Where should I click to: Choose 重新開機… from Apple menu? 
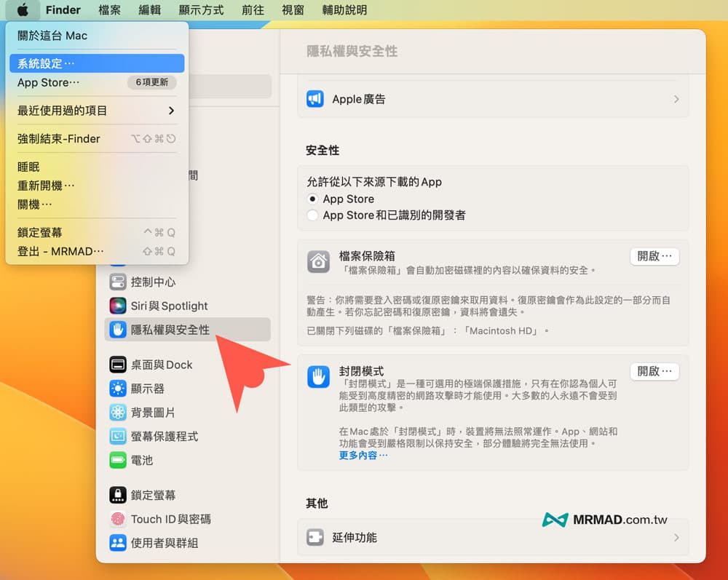tap(97, 186)
